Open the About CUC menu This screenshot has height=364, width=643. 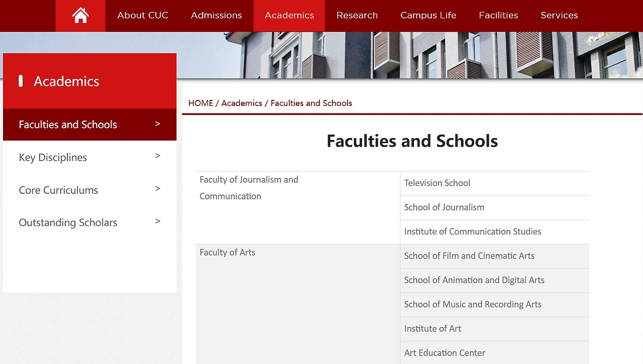coord(143,16)
